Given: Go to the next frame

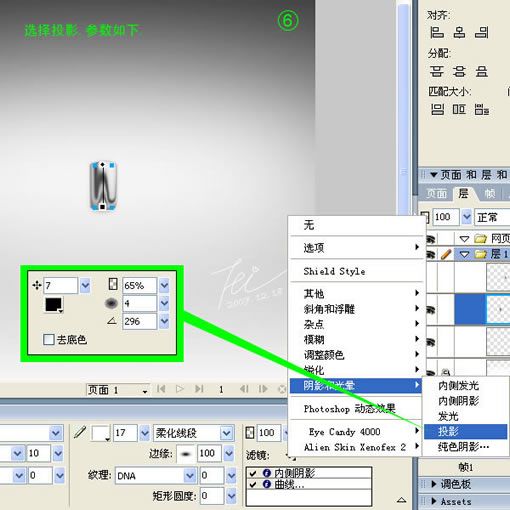Looking at the screenshot, I should tap(263, 389).
